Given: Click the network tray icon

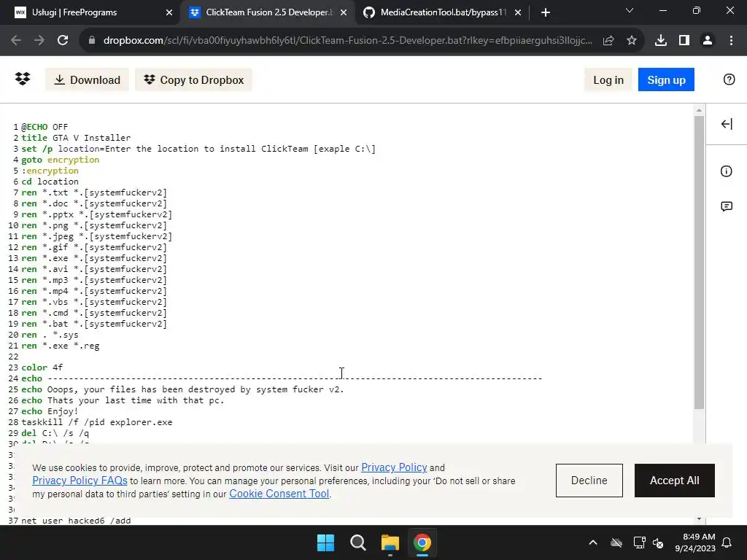Looking at the screenshot, I should click(x=639, y=542).
